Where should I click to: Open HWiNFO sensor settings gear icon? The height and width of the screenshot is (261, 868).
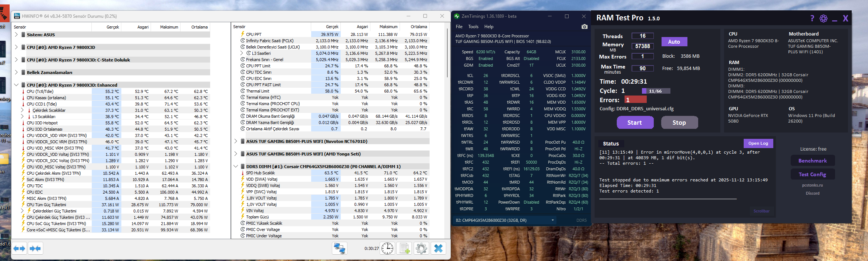tap(421, 248)
